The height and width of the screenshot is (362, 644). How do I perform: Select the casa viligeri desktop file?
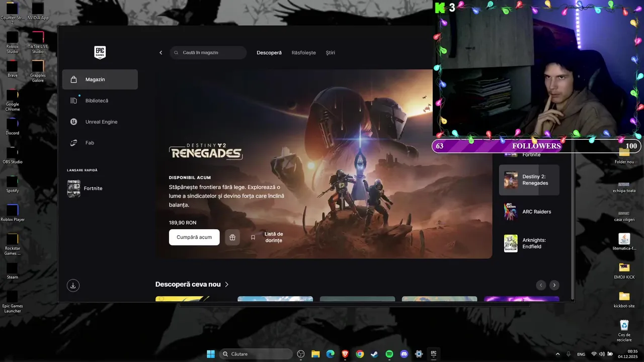coord(624,215)
